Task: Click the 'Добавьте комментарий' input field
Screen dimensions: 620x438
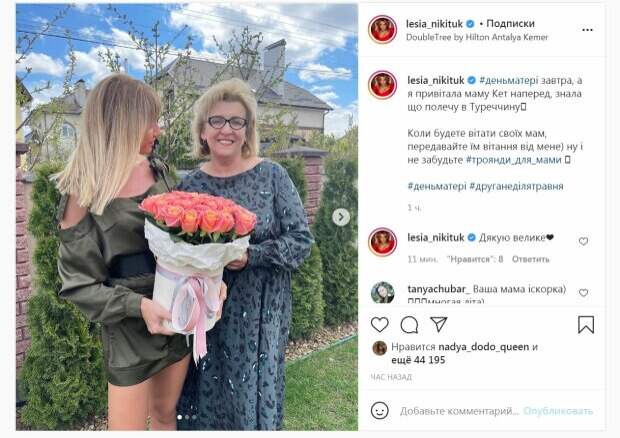Action: [x=459, y=411]
